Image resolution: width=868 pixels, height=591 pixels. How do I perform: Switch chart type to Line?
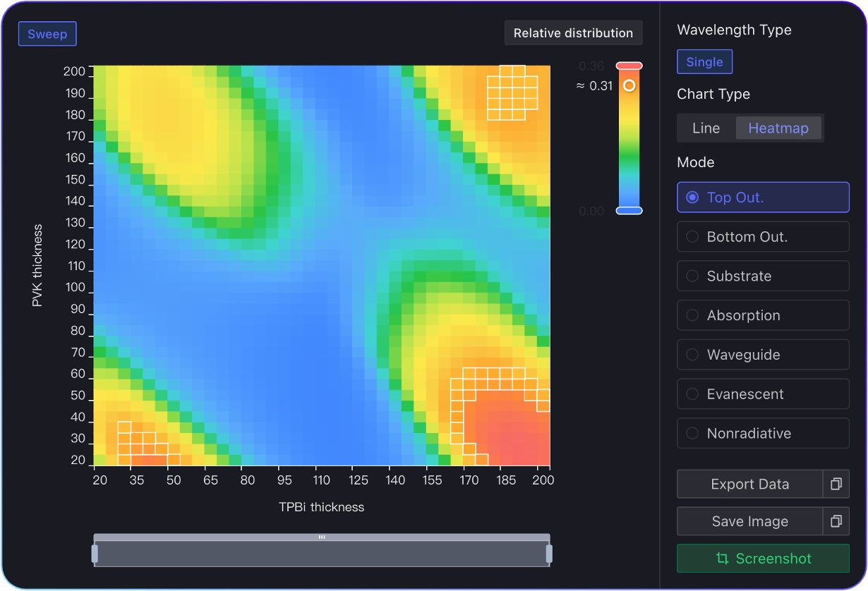706,128
